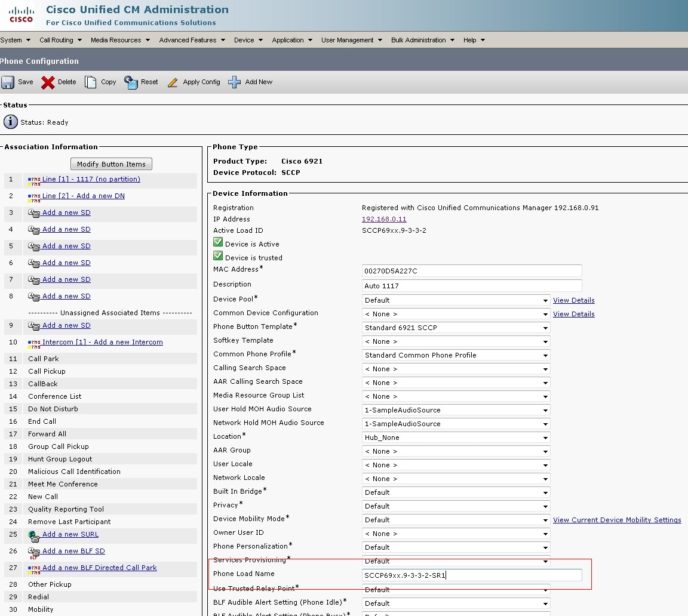Open the Device Pool dropdown
The width and height of the screenshot is (688, 616).
[x=456, y=300]
